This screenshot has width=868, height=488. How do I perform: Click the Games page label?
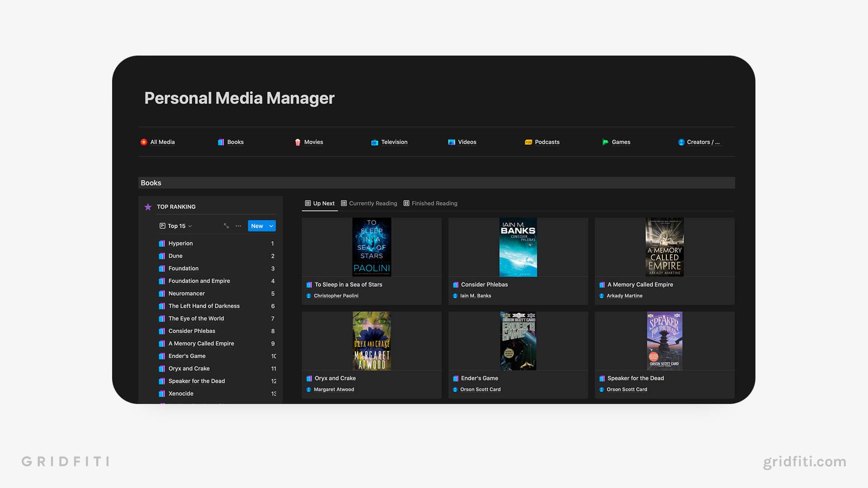621,142
